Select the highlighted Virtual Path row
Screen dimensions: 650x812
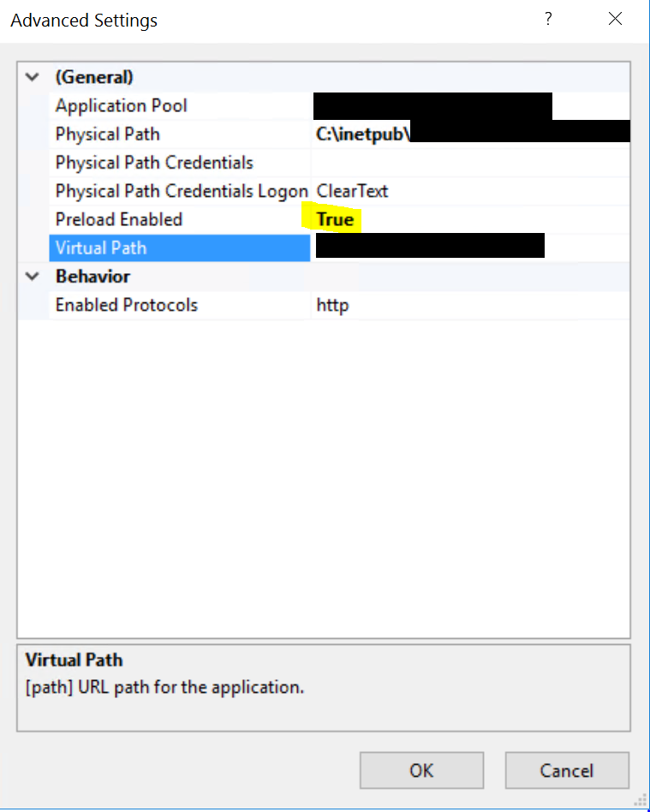click(180, 248)
